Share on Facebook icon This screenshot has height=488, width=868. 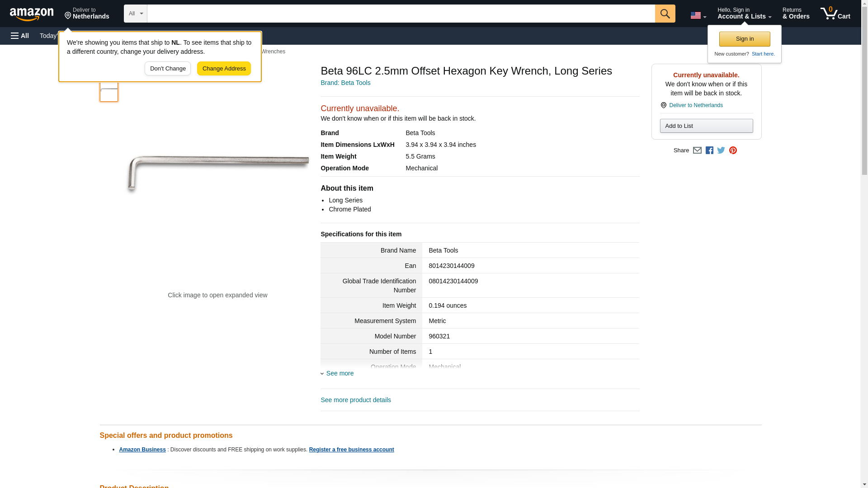pos(709,150)
